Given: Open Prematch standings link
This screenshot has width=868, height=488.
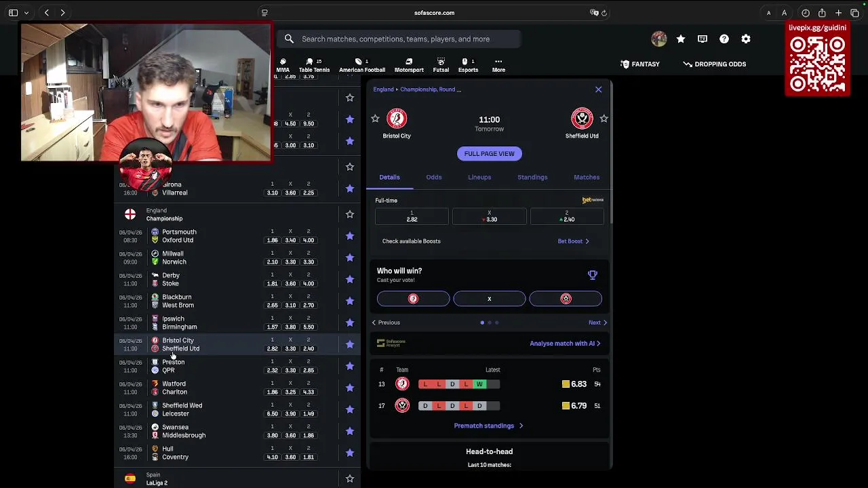Looking at the screenshot, I should coord(488,426).
